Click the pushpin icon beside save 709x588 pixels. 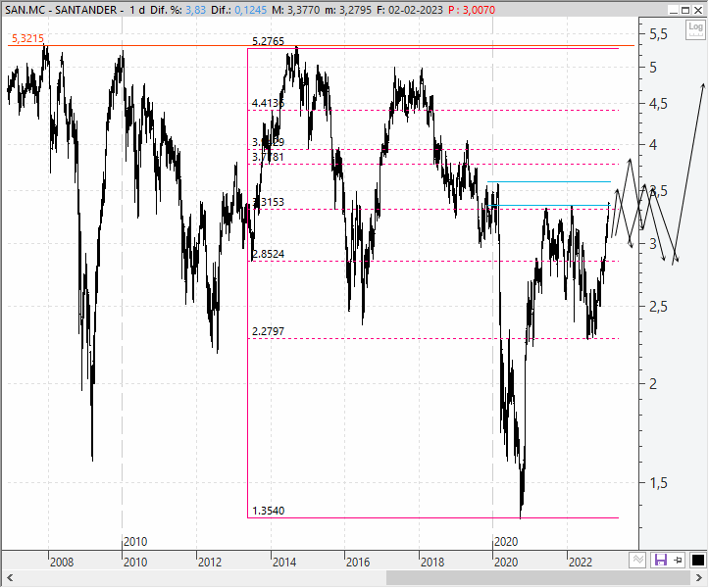point(678,561)
